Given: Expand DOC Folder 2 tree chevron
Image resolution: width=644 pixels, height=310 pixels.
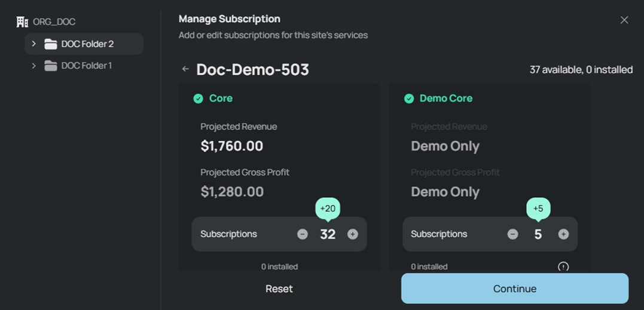Looking at the screenshot, I should (x=34, y=44).
